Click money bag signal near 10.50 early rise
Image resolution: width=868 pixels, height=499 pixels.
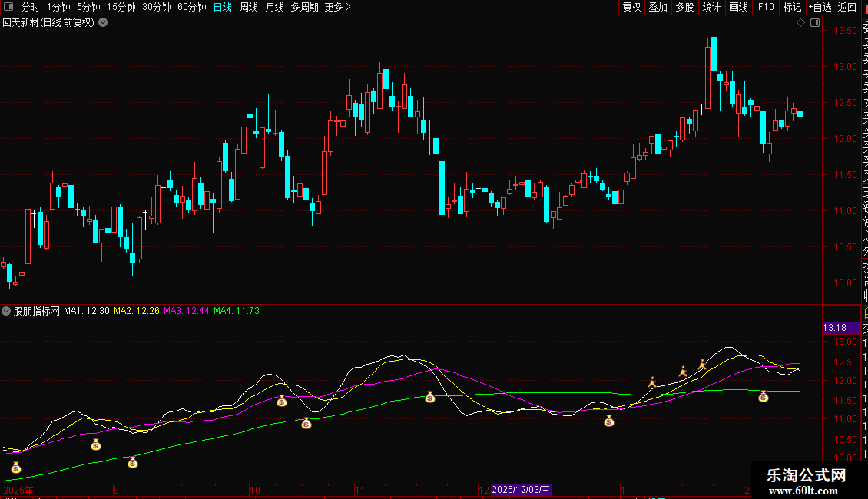(96, 444)
